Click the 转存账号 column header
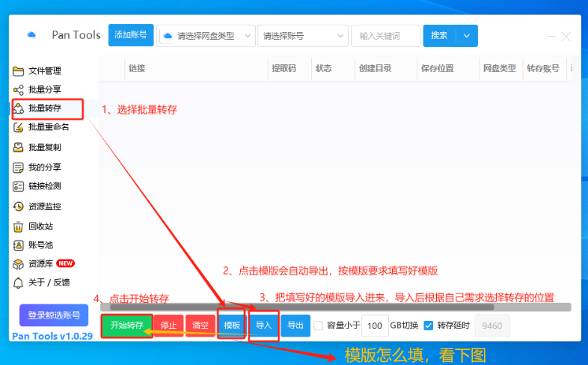The image size is (588, 365). pos(543,68)
